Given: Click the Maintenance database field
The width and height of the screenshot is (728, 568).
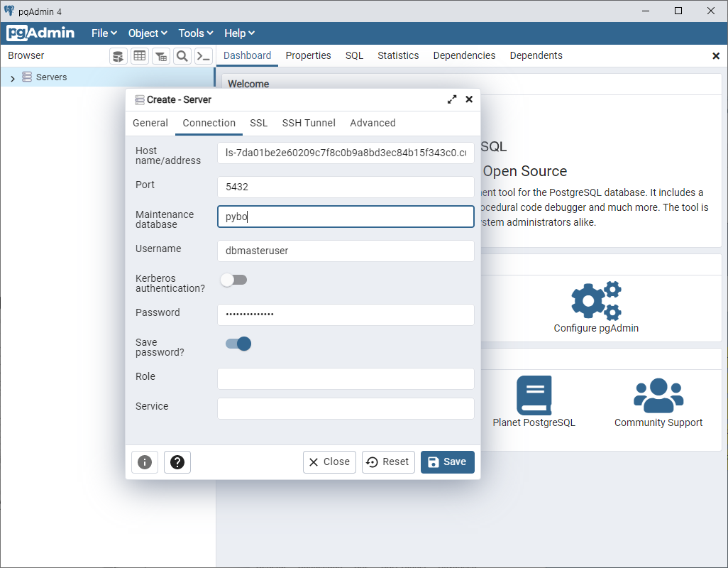Looking at the screenshot, I should coord(346,217).
